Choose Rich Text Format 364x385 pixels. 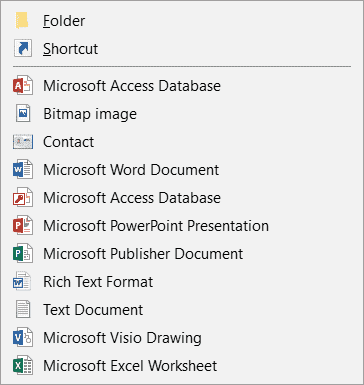pyautogui.click(x=182, y=282)
